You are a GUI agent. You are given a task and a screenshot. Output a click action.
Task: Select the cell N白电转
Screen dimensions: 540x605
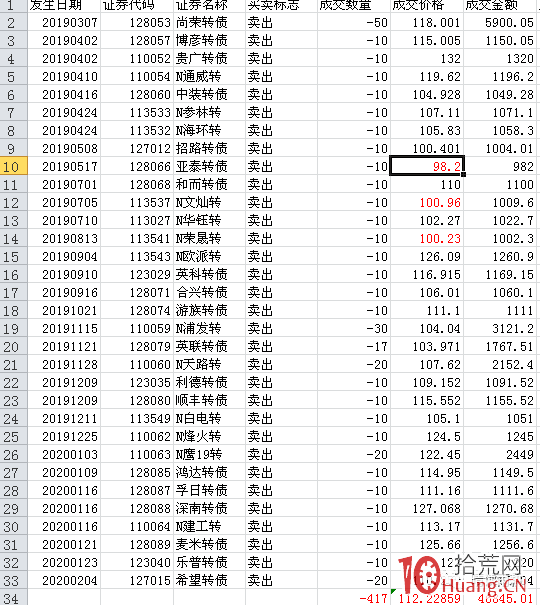[x=209, y=419]
